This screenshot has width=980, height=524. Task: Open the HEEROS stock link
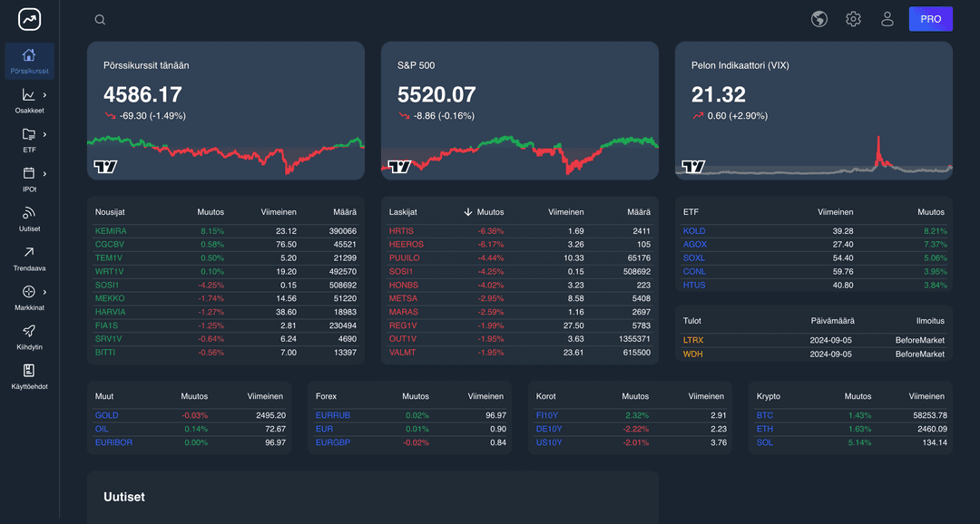pyautogui.click(x=407, y=244)
